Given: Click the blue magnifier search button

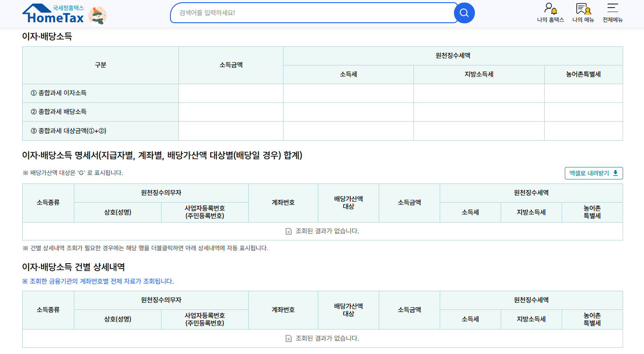Looking at the screenshot, I should coord(464,13).
